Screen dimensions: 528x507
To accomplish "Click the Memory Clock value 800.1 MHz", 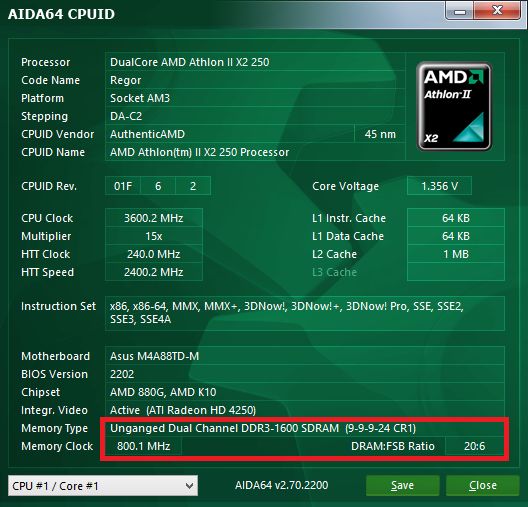I will 143,446.
